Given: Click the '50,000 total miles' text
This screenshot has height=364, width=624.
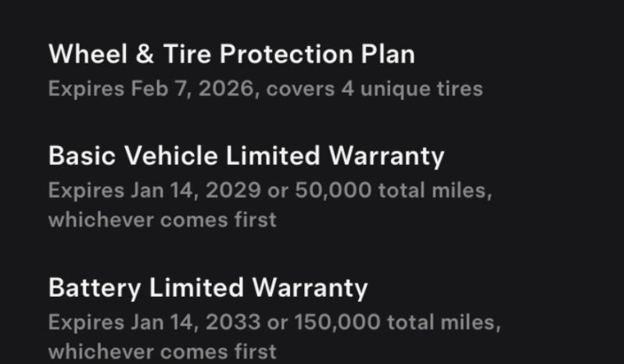Looking at the screenshot, I should [x=391, y=191].
